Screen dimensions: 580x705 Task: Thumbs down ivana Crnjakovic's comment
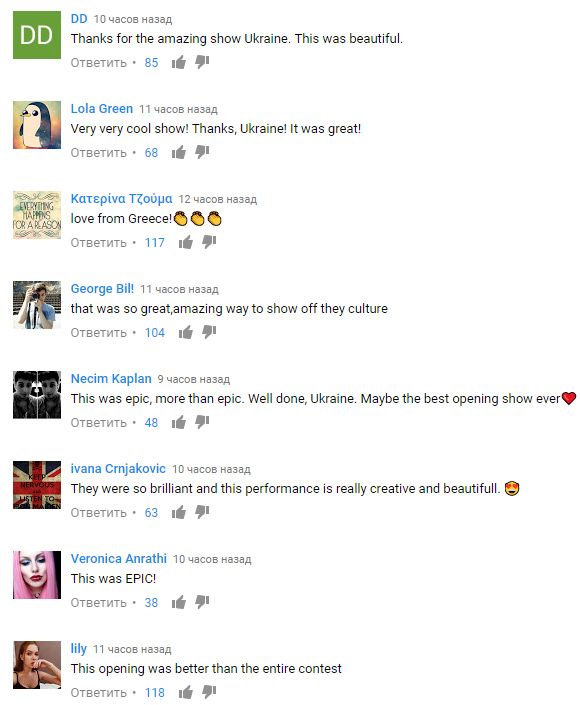pyautogui.click(x=202, y=512)
